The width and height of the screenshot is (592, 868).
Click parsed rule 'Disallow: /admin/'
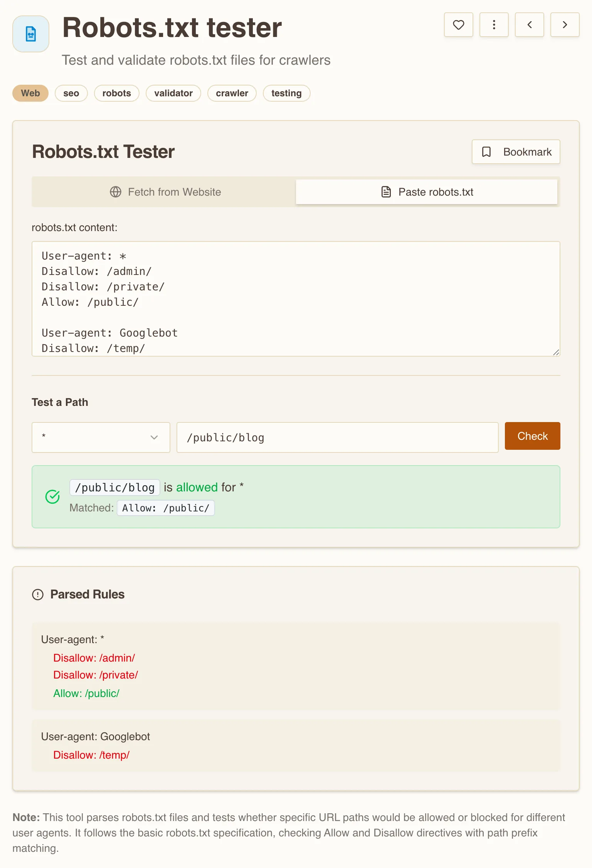point(94,658)
